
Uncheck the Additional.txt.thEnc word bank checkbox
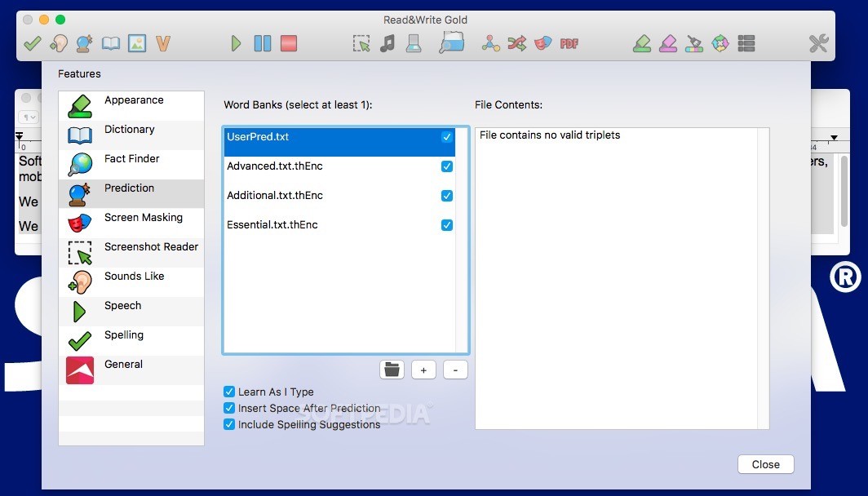click(447, 196)
